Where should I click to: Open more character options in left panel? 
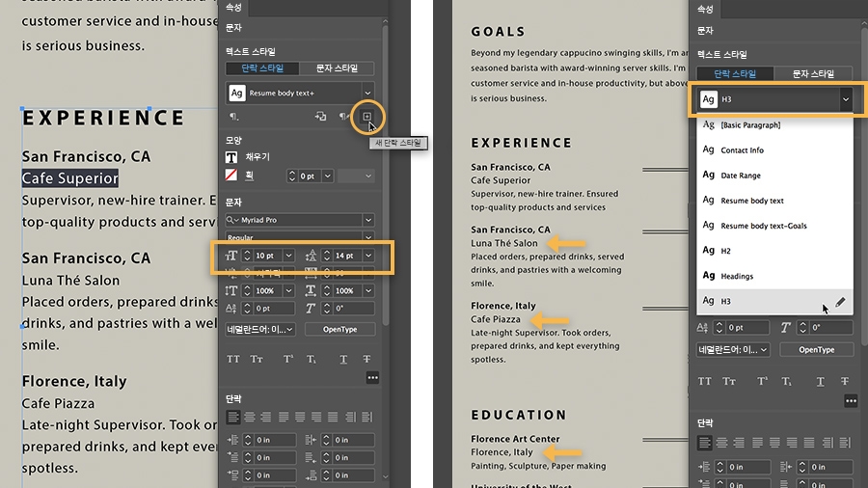(372, 378)
